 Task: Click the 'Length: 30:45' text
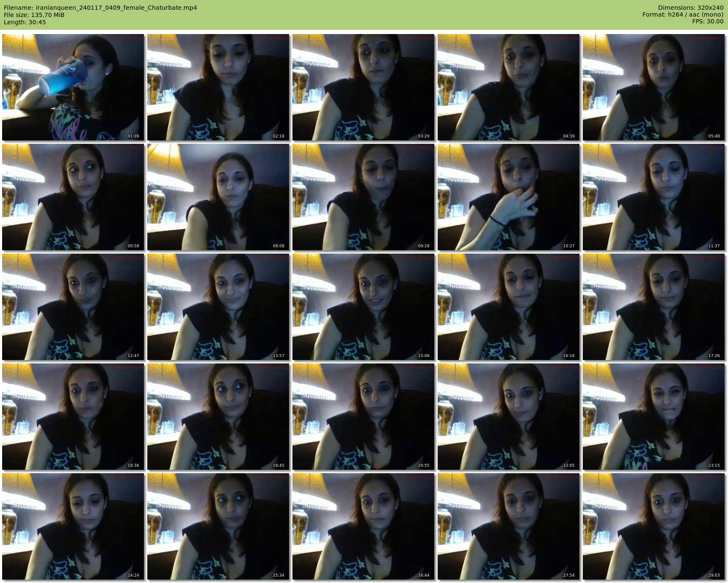coord(25,22)
